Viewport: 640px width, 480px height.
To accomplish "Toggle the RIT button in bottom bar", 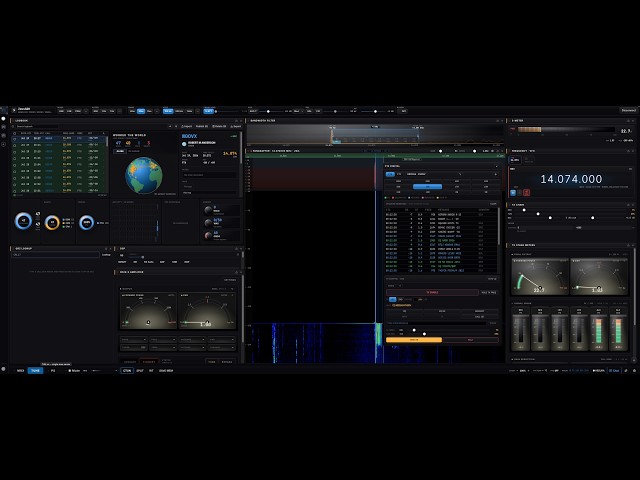I will tap(151, 371).
